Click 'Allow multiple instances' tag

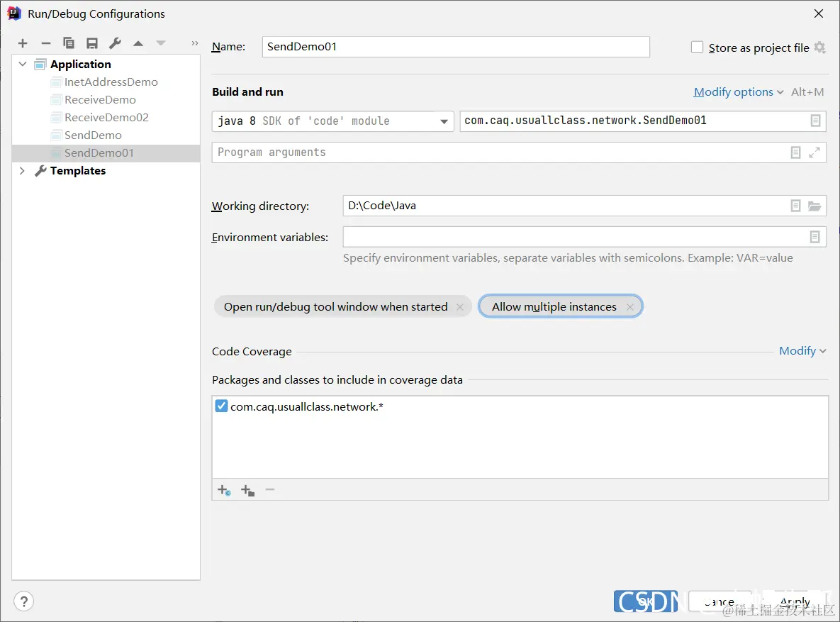pos(554,306)
